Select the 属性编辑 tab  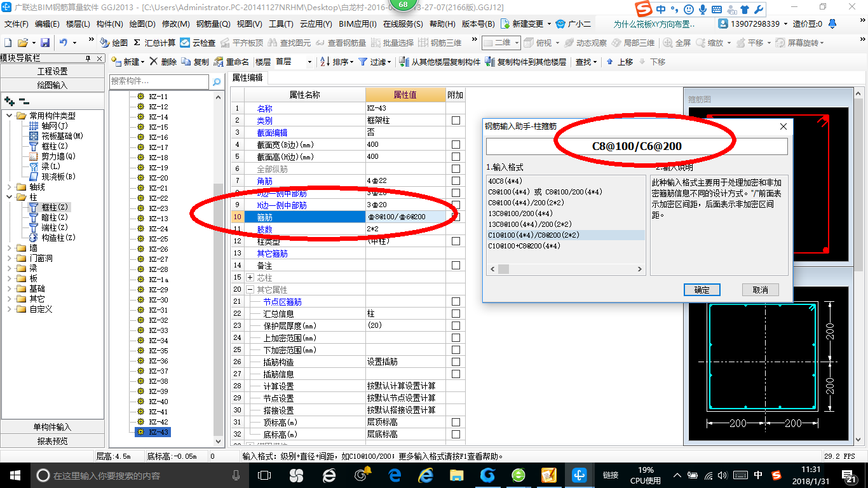click(x=248, y=78)
